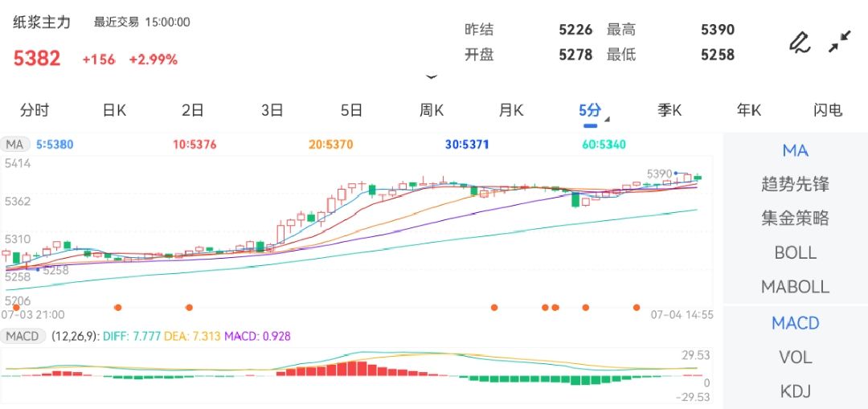This screenshot has height=409, width=868.
Task: Switch to 日K chart tab
Action: click(x=114, y=110)
